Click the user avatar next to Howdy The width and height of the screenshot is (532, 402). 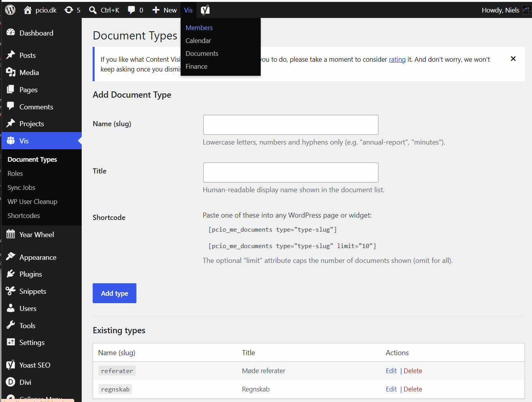pos(526,10)
